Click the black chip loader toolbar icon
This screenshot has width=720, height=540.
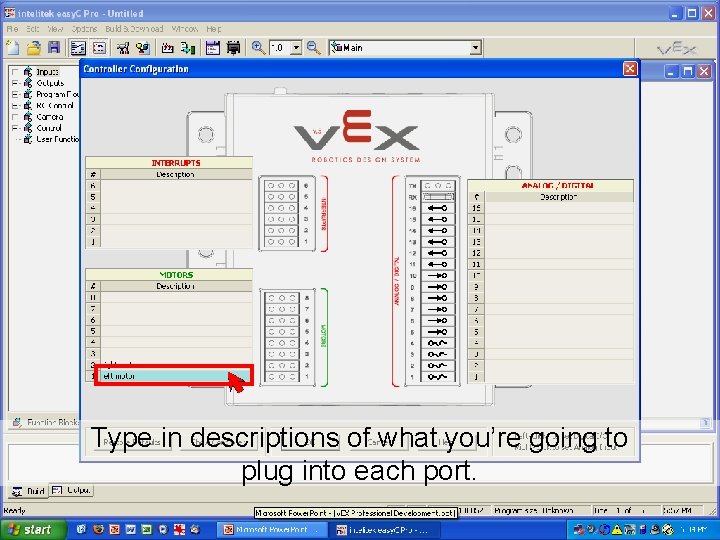coord(234,48)
